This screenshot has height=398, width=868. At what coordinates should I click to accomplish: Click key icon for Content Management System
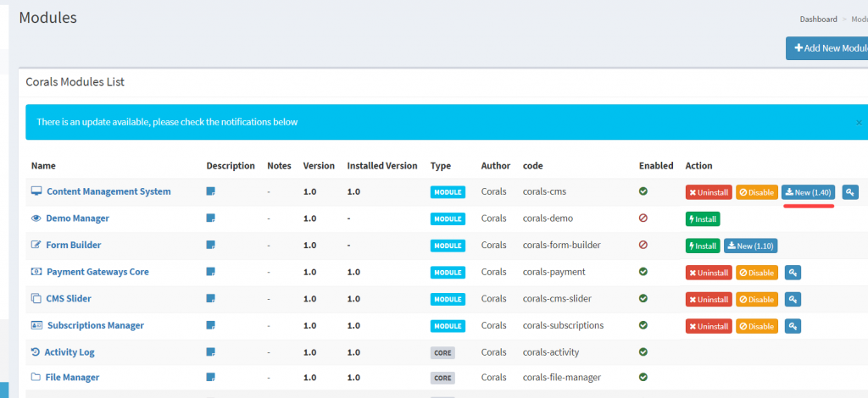[850, 192]
